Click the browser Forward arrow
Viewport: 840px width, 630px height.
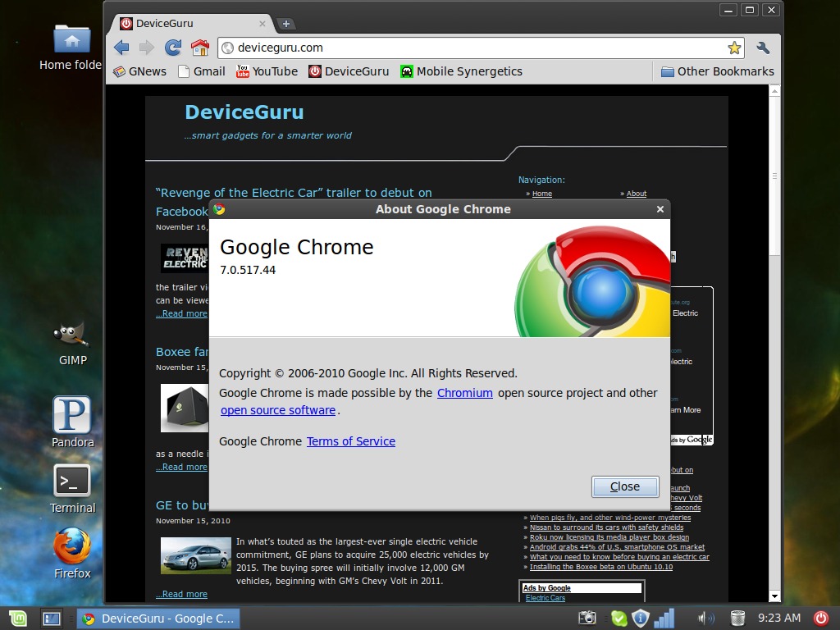click(x=146, y=48)
